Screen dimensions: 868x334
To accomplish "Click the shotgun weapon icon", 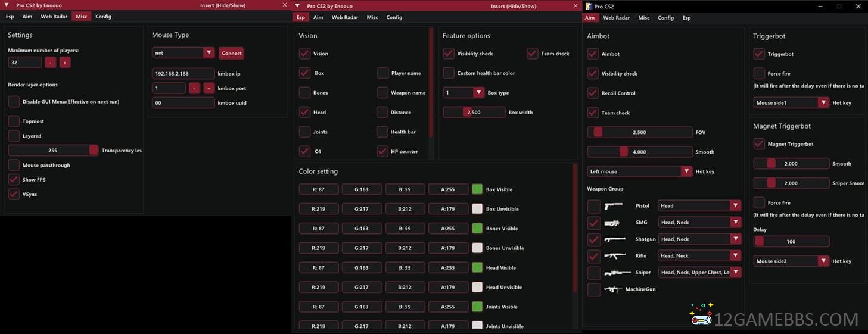I will coord(614,239).
